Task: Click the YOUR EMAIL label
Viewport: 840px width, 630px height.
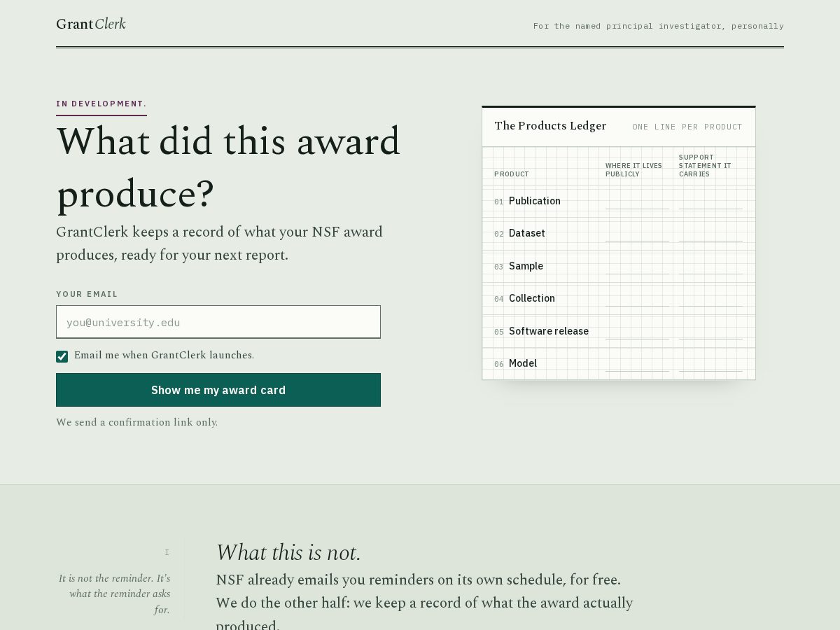Action: point(87,294)
